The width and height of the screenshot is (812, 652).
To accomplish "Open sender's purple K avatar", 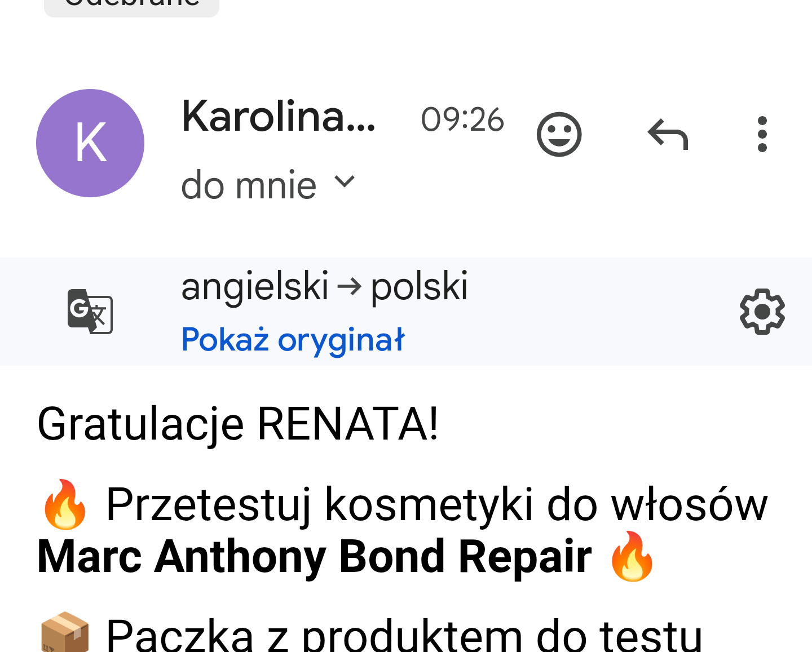I will [90, 143].
